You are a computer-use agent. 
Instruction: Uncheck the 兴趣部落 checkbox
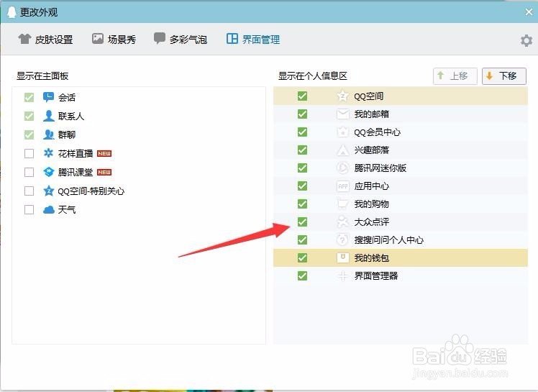tap(302, 150)
